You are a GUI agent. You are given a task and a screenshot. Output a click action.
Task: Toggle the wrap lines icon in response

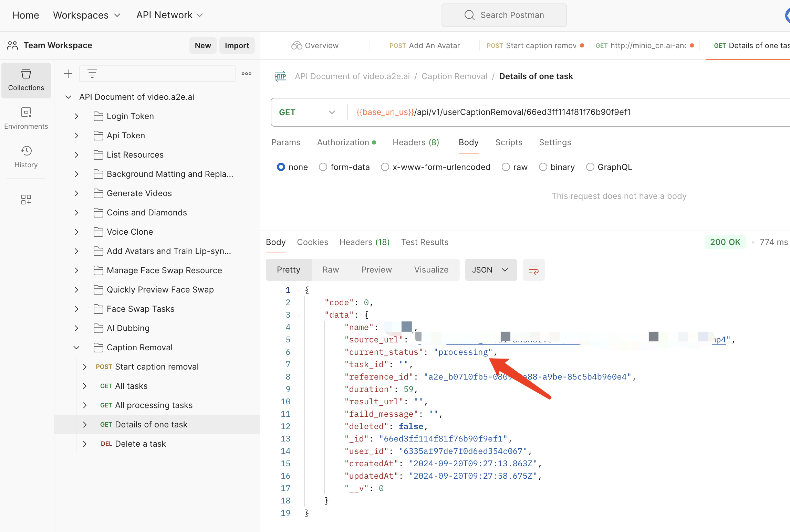coord(533,270)
